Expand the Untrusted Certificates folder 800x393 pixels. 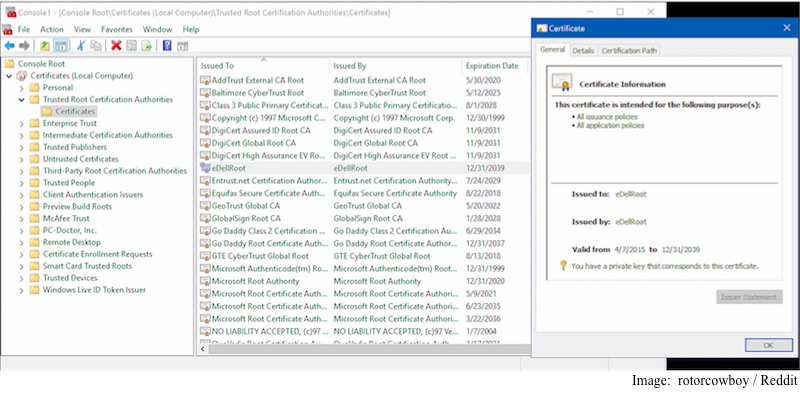click(x=21, y=159)
